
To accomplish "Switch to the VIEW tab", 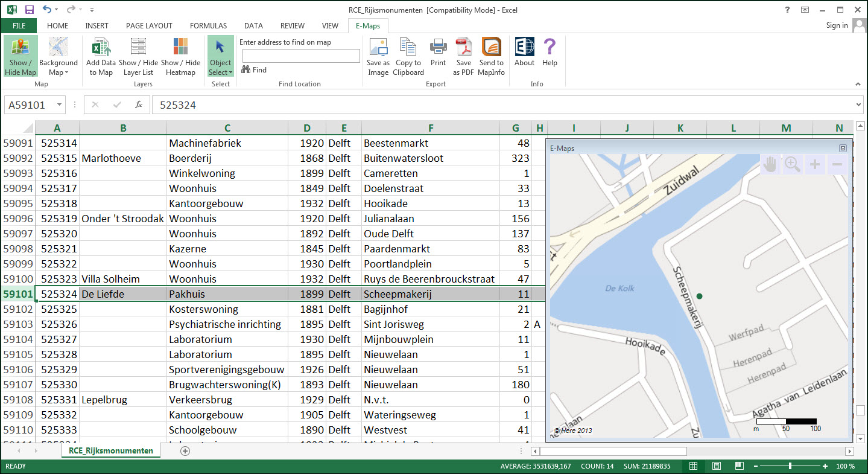I will pyautogui.click(x=330, y=26).
